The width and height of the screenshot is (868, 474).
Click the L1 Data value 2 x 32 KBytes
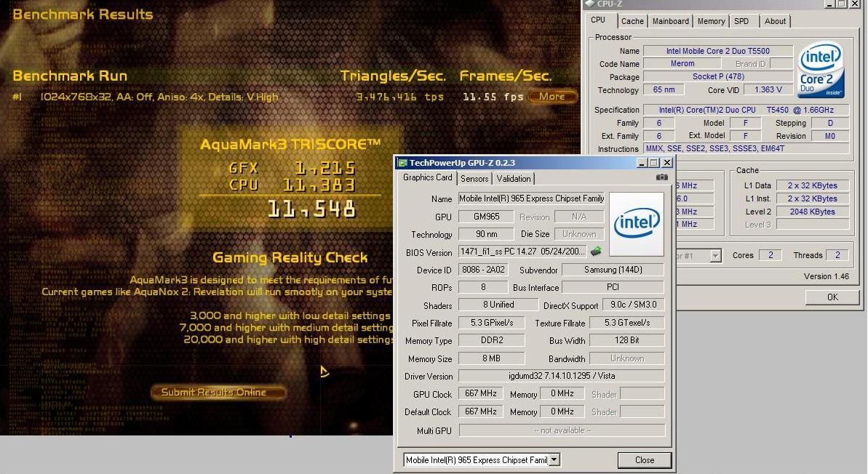click(812, 186)
